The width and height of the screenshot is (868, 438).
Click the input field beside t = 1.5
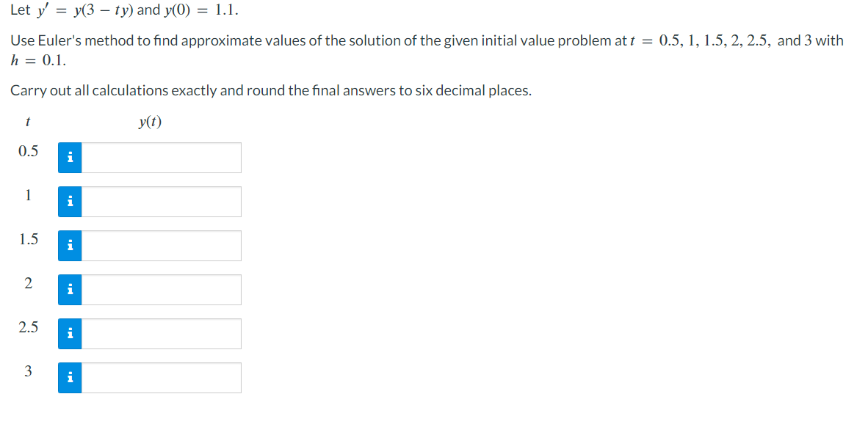click(162, 245)
